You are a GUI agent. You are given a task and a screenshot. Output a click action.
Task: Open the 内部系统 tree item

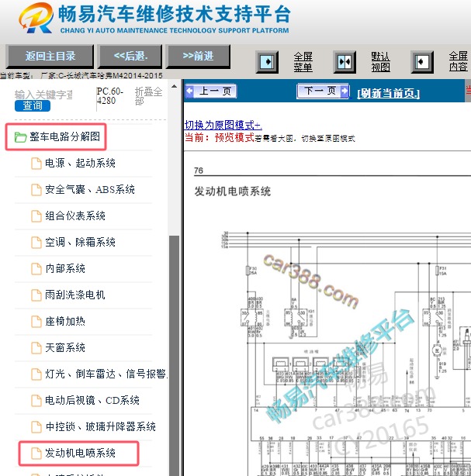pos(65,269)
